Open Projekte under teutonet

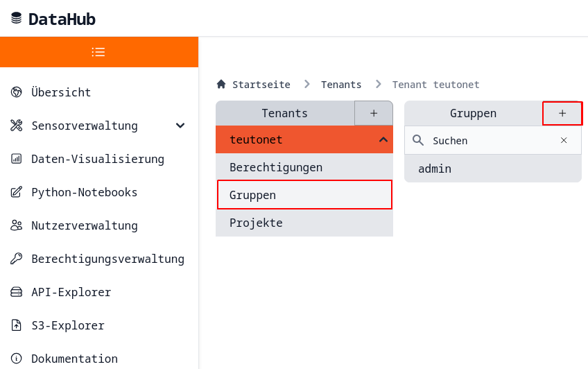point(256,223)
